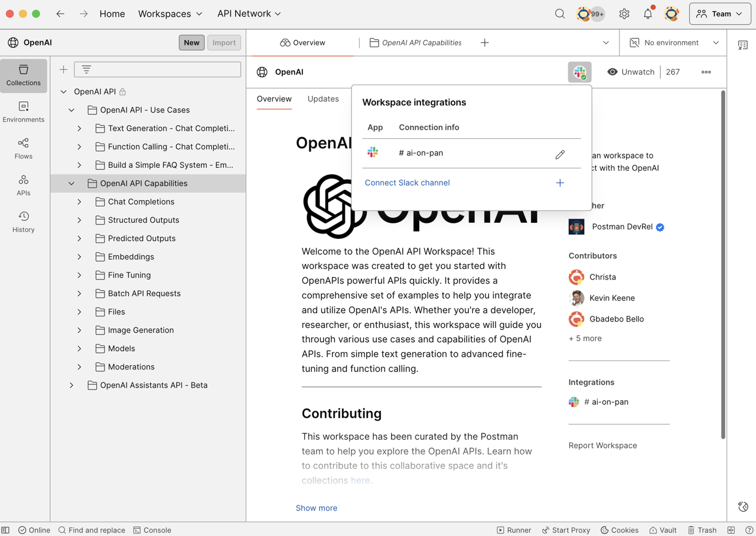Viewport: 756px width, 536px height.
Task: Toggle the Online status indicator
Action: [x=34, y=529]
